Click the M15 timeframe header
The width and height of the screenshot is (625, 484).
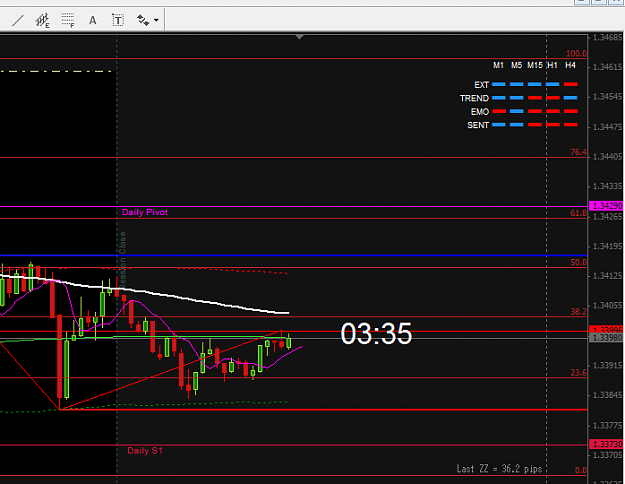(x=535, y=65)
